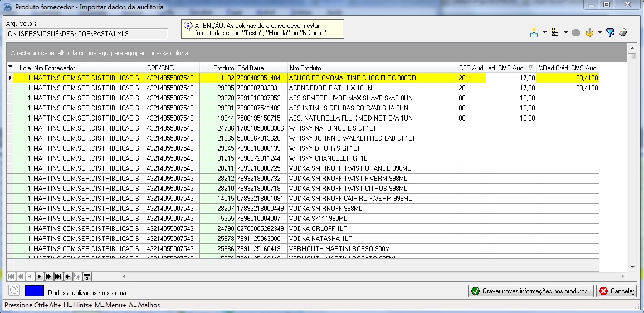The width and height of the screenshot is (644, 313).
Task: Click product code 14515 cell
Action: click(x=218, y=198)
